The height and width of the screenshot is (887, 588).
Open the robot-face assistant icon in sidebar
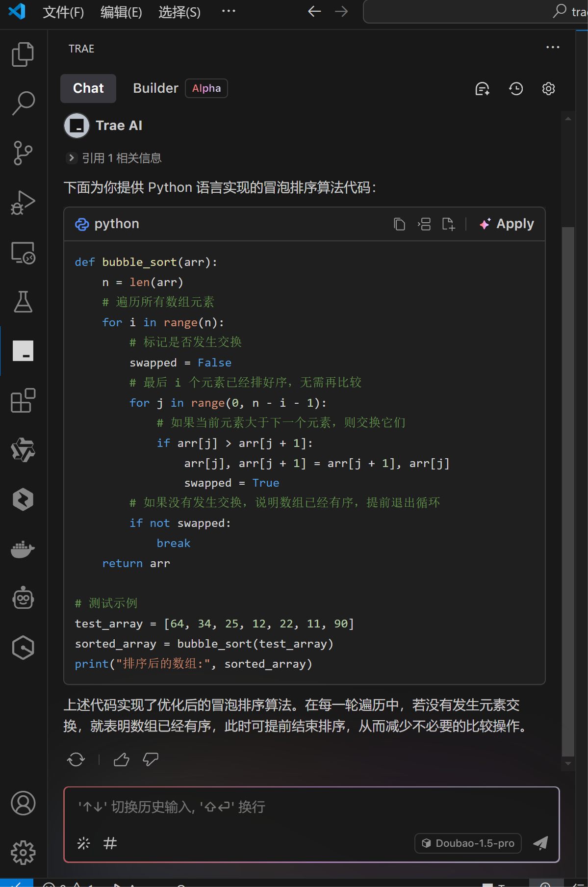click(x=23, y=599)
